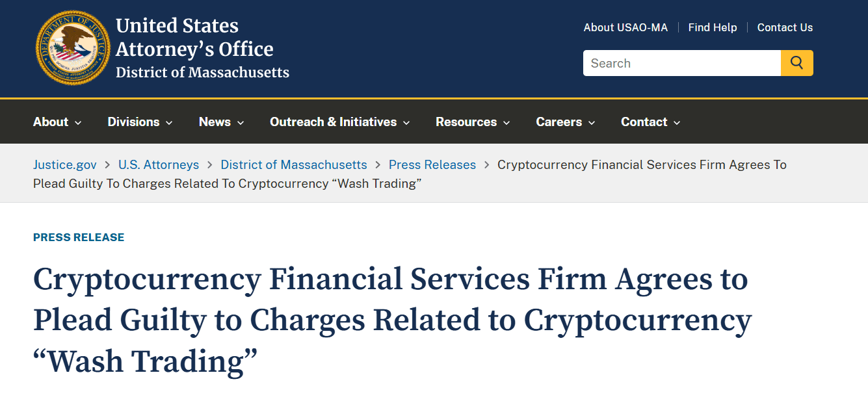Open the Contact Us link
Image resolution: width=868 pixels, height=401 pixels.
[785, 27]
